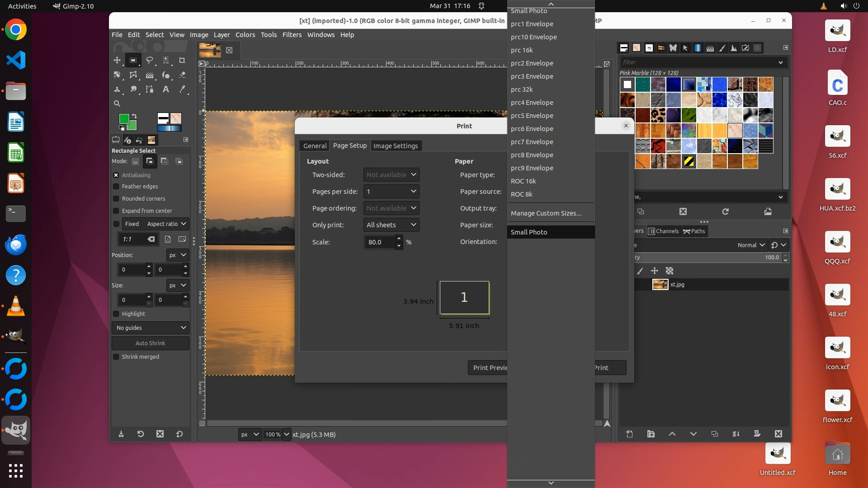The height and width of the screenshot is (488, 868).
Task: Select the Move tool
Action: 117,60
